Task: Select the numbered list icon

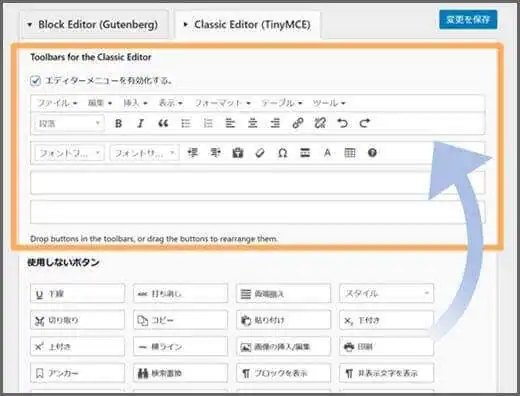Action: pyautogui.click(x=208, y=123)
